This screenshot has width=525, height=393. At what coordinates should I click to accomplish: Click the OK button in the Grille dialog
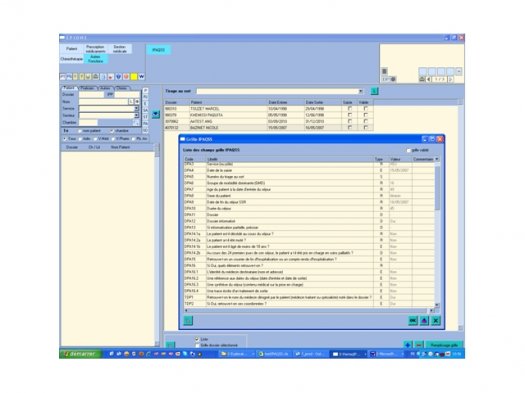point(413,321)
